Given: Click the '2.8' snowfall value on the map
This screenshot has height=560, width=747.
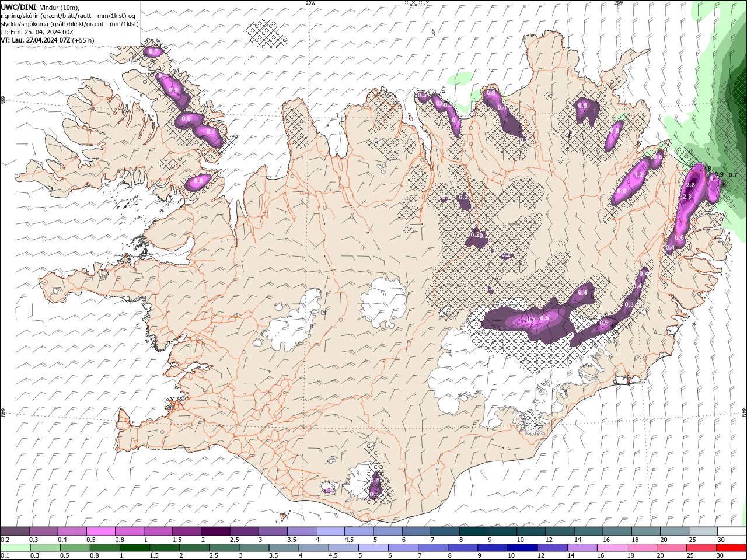Looking at the screenshot, I should 690,185.
